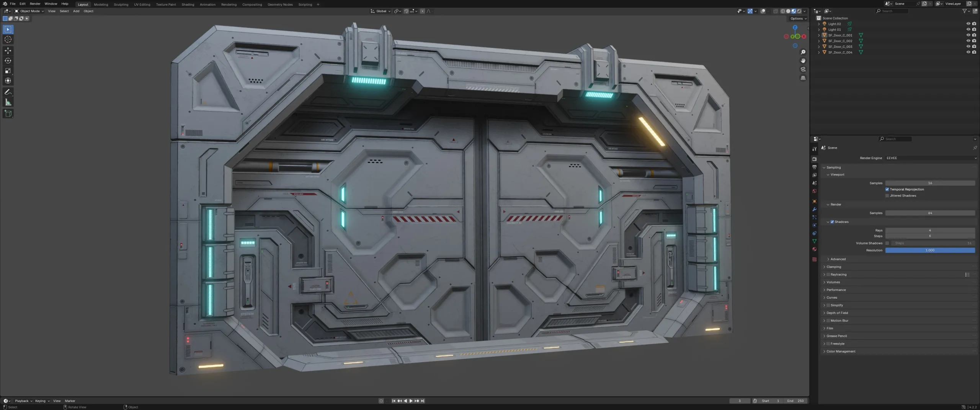
Task: Select the Move tool in the toolbar
Action: coord(8,50)
